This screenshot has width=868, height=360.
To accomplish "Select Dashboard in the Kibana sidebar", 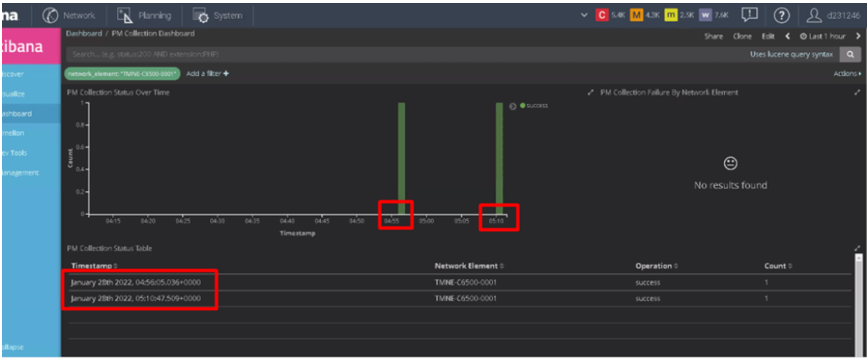I will (x=17, y=114).
